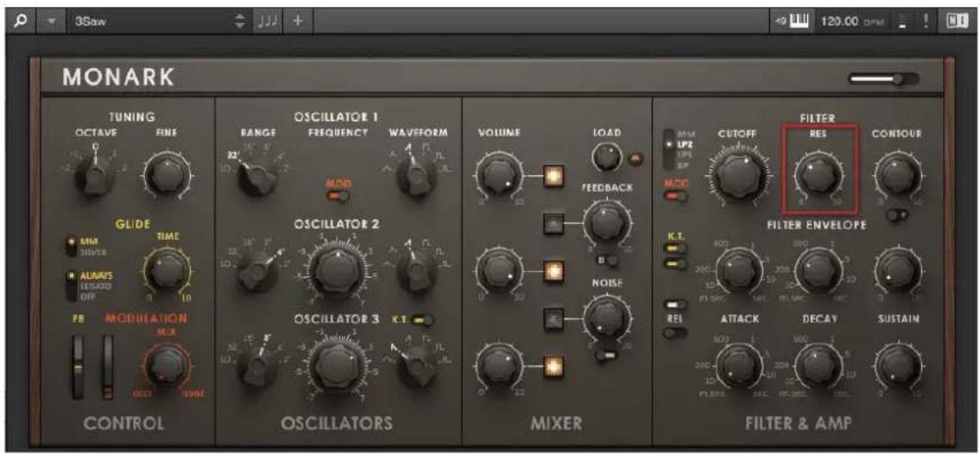This screenshot has height=454, width=980.
Task: Toggle the Always / Legato / Off glide switch
Action: (x=70, y=286)
